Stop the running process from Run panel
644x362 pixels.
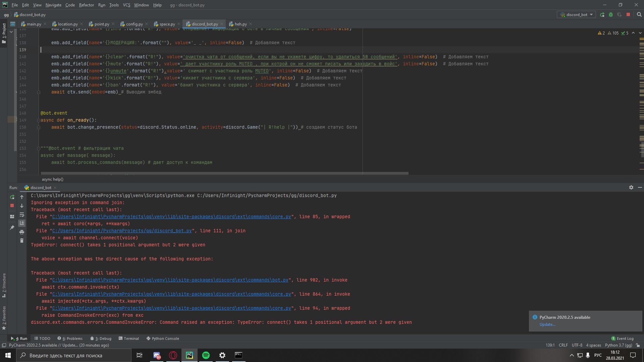pyautogui.click(x=12, y=205)
